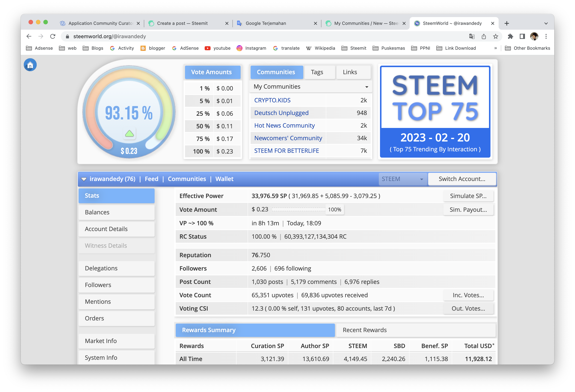Screen dimensions: 575x392
Task: Reload the page with refresh icon
Action: 53,37
